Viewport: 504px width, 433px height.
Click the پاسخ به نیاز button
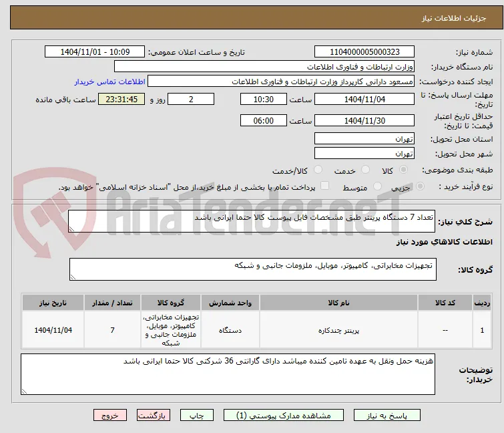coord(387,416)
